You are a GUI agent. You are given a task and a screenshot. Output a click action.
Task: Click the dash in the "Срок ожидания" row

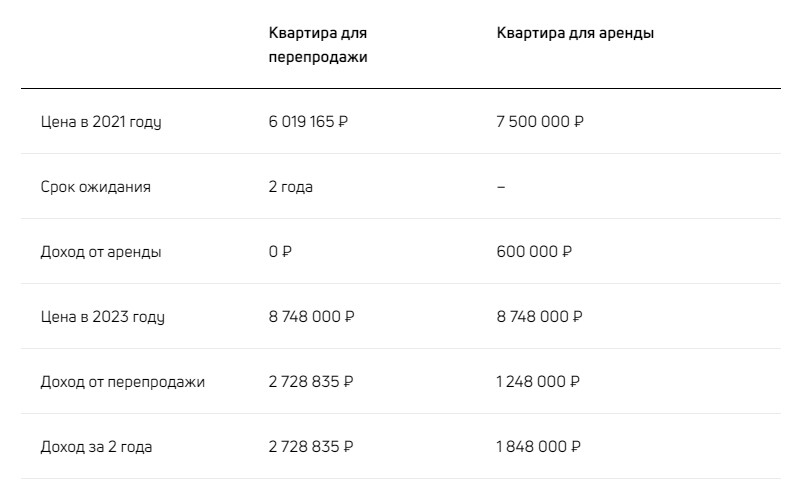click(501, 187)
